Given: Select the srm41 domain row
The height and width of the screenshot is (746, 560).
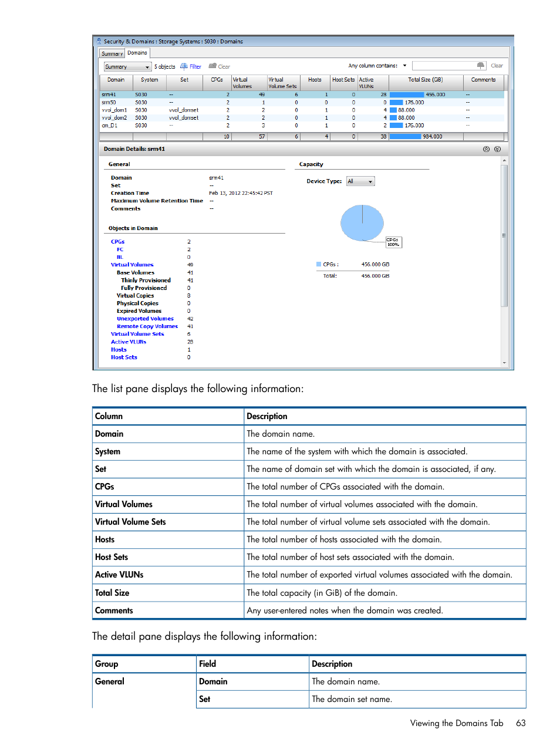Looking at the screenshot, I should 302,94.
